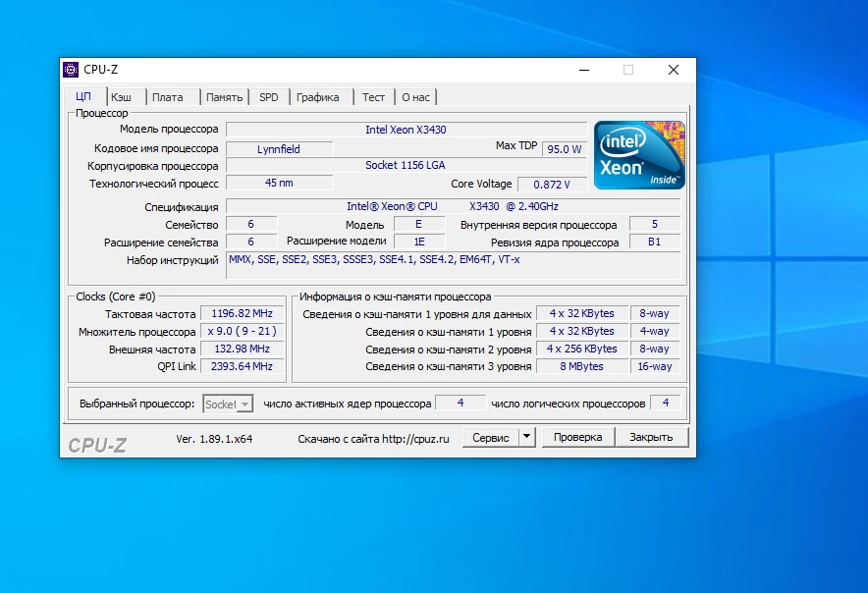Click the QPI Link value 2393.64 MHz
This screenshot has height=593, width=868.
click(x=242, y=366)
